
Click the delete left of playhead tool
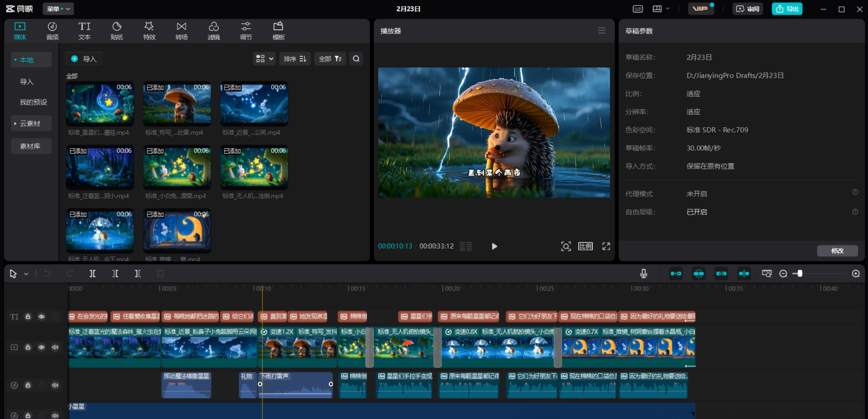pyautogui.click(x=115, y=274)
